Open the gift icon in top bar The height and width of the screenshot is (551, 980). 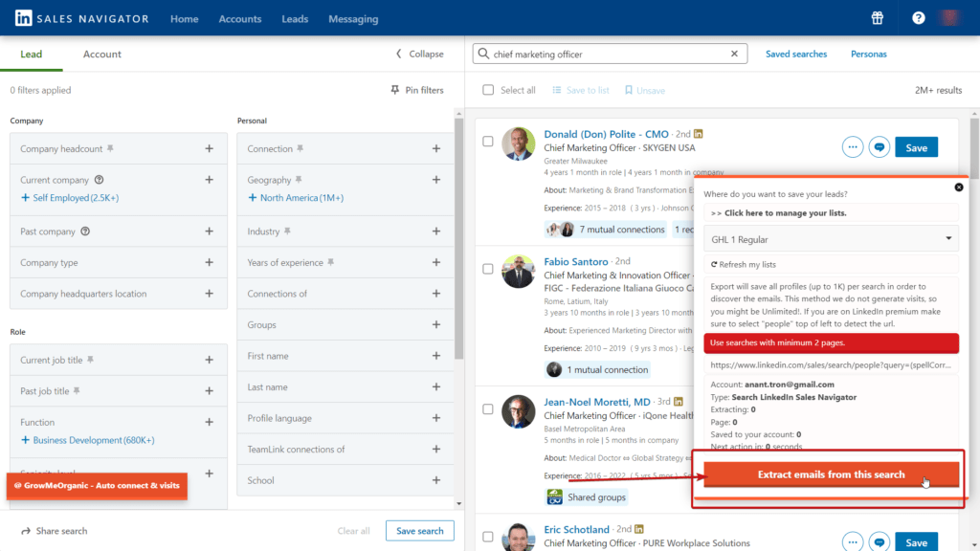(878, 18)
